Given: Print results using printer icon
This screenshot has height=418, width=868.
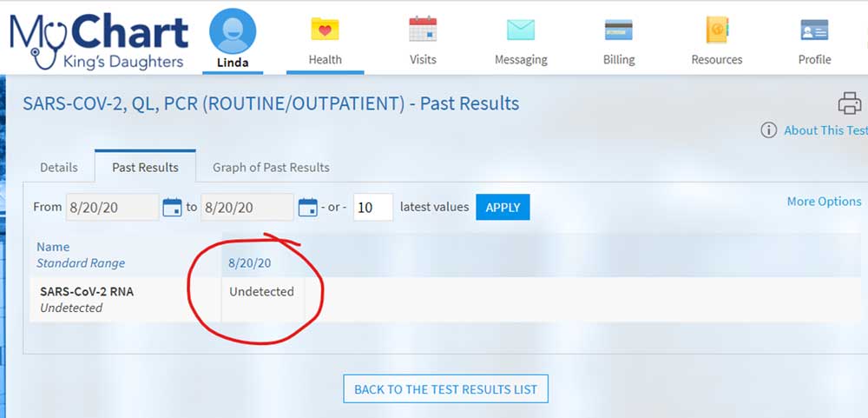Looking at the screenshot, I should pos(849,103).
